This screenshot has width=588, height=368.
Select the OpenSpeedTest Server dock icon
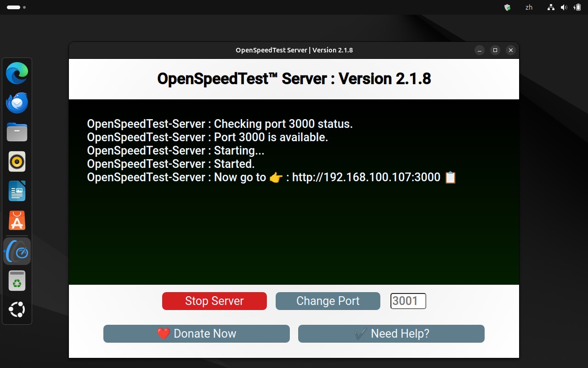click(17, 251)
